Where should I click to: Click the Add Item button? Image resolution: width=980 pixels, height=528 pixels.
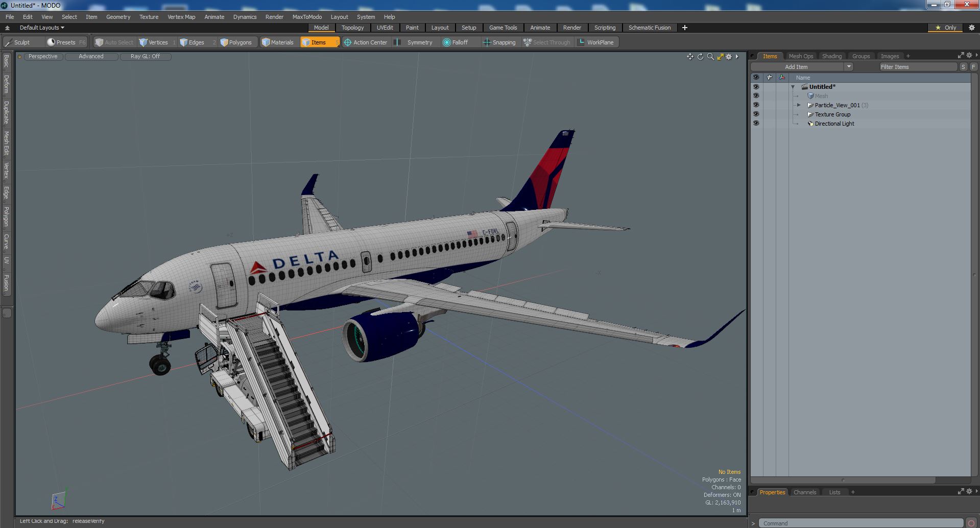[x=796, y=67]
